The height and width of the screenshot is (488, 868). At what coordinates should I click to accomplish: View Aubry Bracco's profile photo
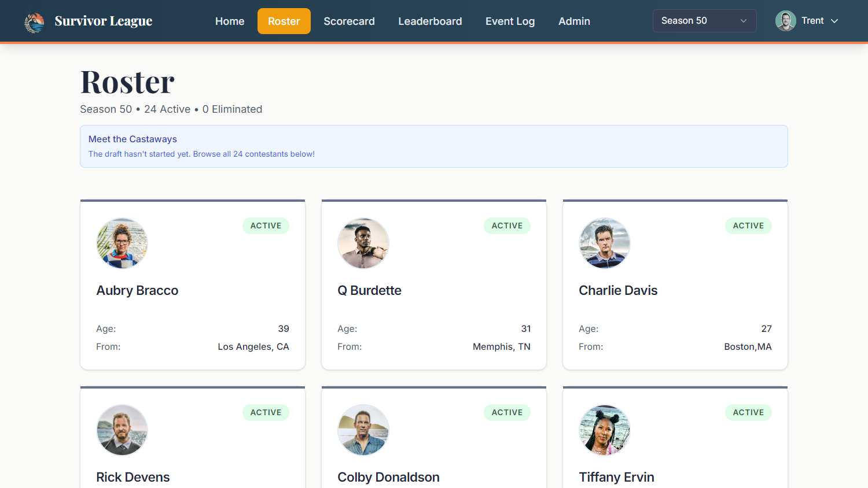click(x=122, y=243)
